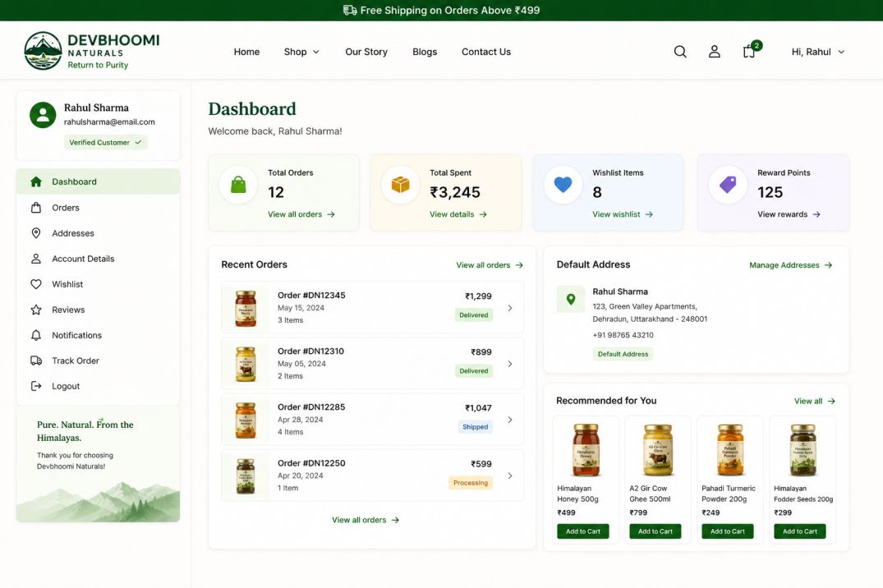Click the Processing status badge
883x588 pixels.
tap(470, 483)
